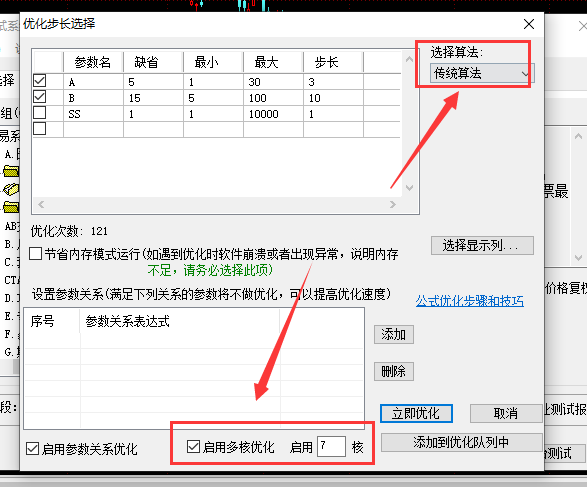Click the 参数名 column header
The width and height of the screenshot is (587, 487).
[x=93, y=62]
